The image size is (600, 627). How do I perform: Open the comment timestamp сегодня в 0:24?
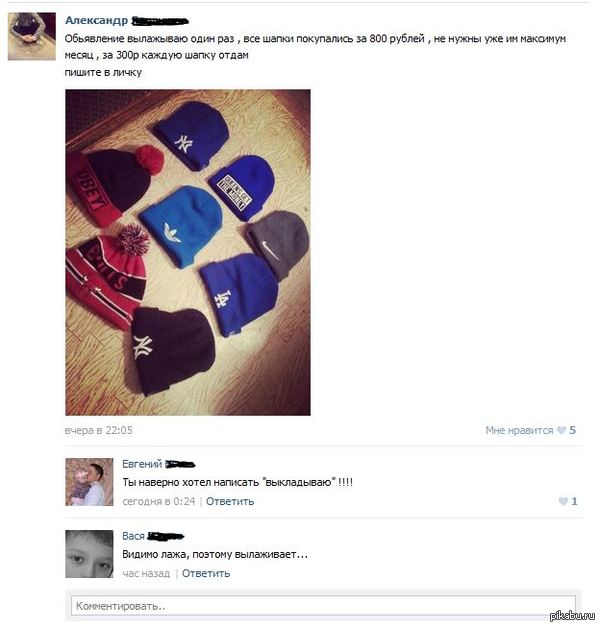(159, 501)
